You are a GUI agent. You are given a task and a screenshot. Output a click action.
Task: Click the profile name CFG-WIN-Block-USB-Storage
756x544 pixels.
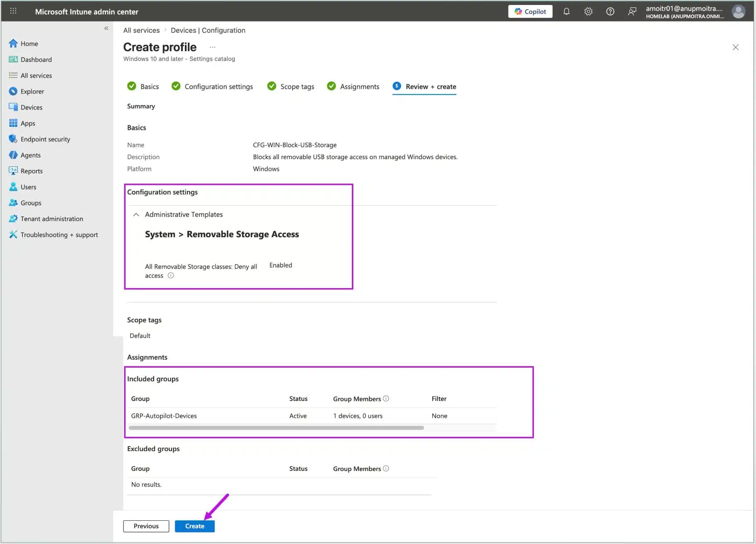coord(295,145)
